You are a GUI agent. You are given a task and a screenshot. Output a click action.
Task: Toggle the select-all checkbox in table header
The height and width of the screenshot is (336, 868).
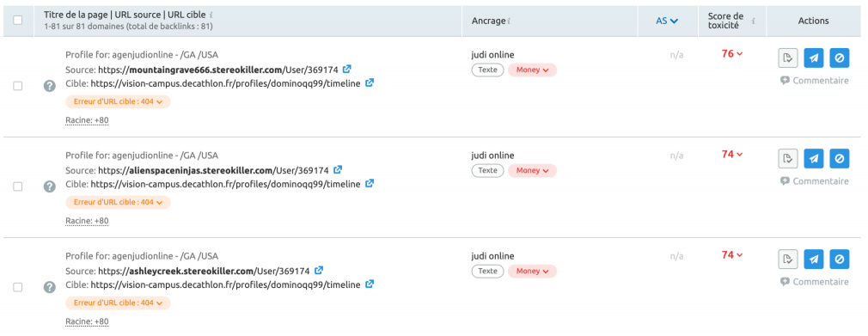(18, 21)
